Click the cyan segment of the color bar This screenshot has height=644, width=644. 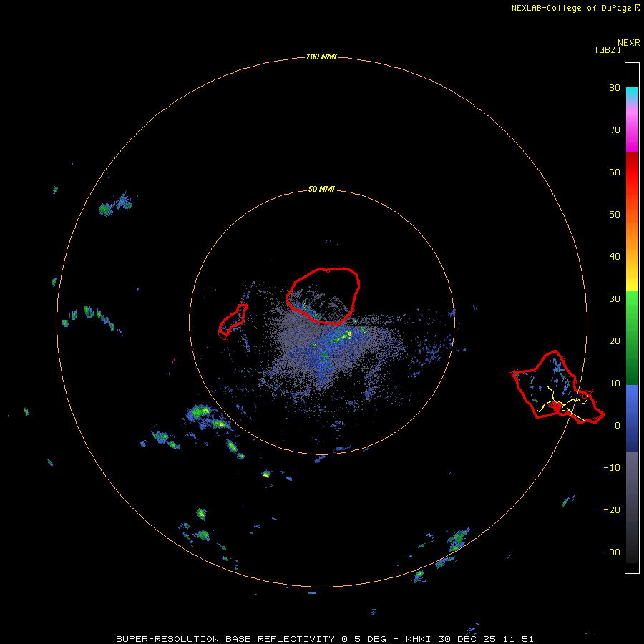tap(632, 92)
